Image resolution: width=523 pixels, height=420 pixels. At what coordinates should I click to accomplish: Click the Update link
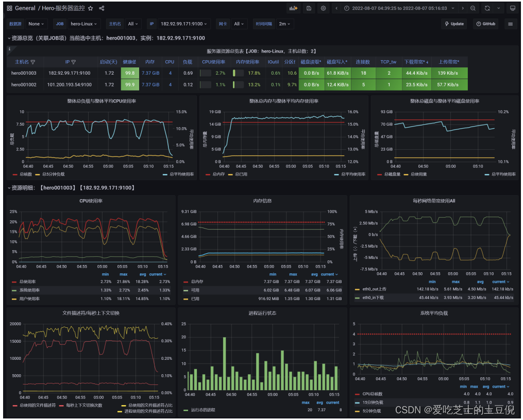tap(454, 24)
